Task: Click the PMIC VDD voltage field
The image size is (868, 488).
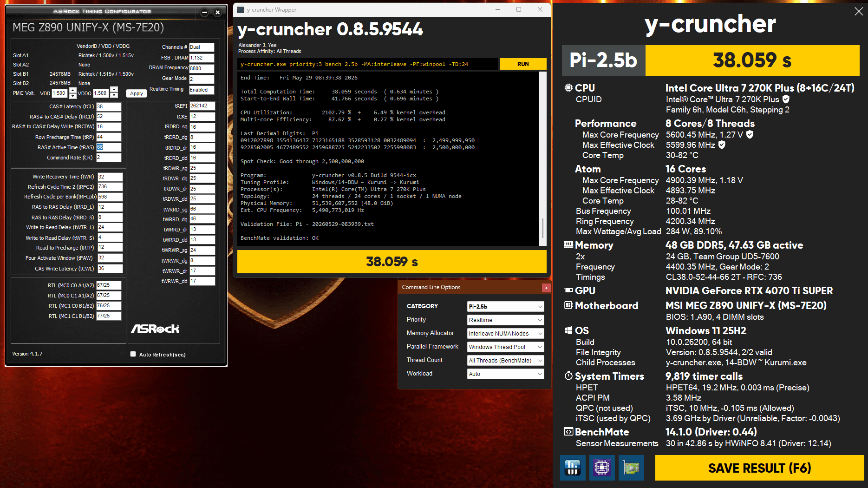Action: pyautogui.click(x=60, y=93)
